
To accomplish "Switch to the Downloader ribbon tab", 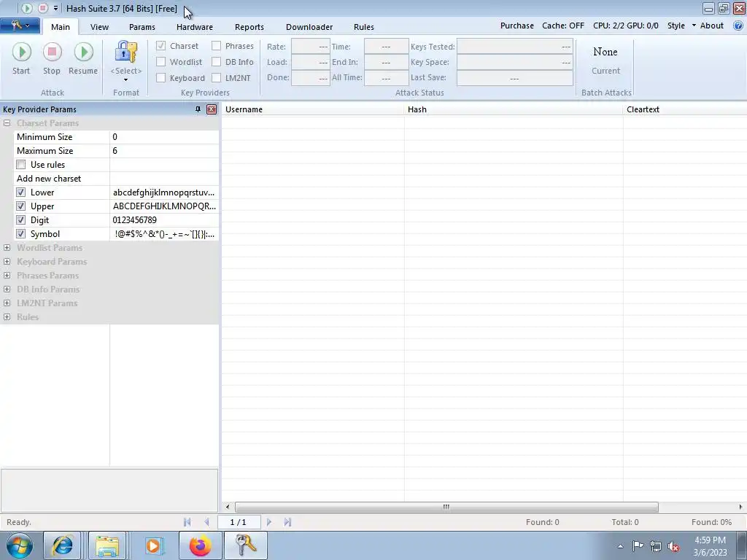I will [309, 27].
